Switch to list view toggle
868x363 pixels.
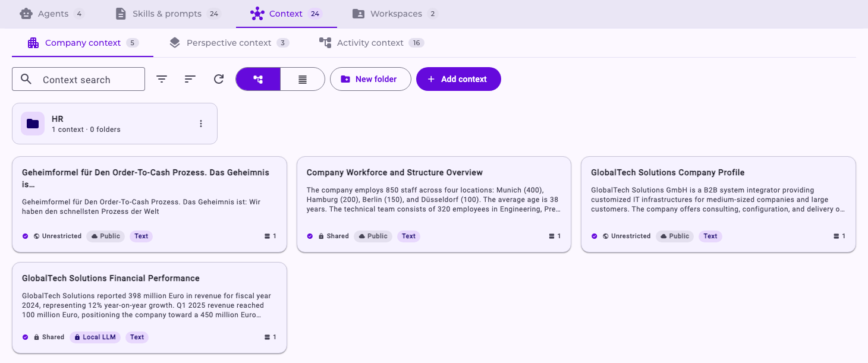pos(303,79)
